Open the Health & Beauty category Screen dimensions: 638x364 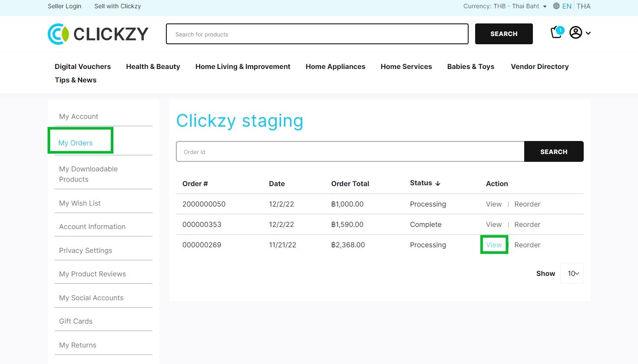(x=153, y=66)
